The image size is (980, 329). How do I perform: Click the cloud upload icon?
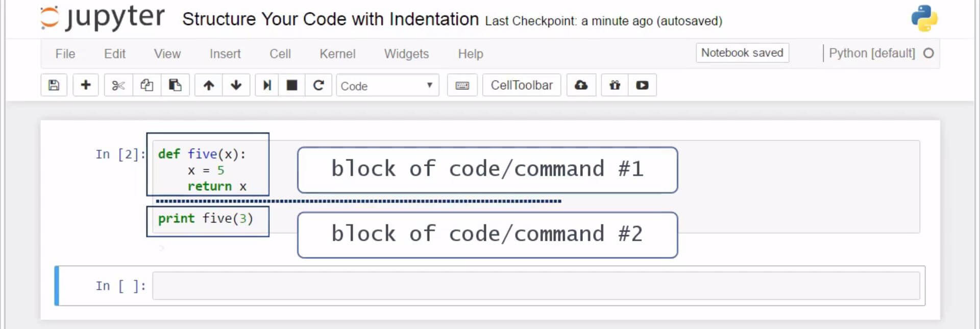pos(581,85)
